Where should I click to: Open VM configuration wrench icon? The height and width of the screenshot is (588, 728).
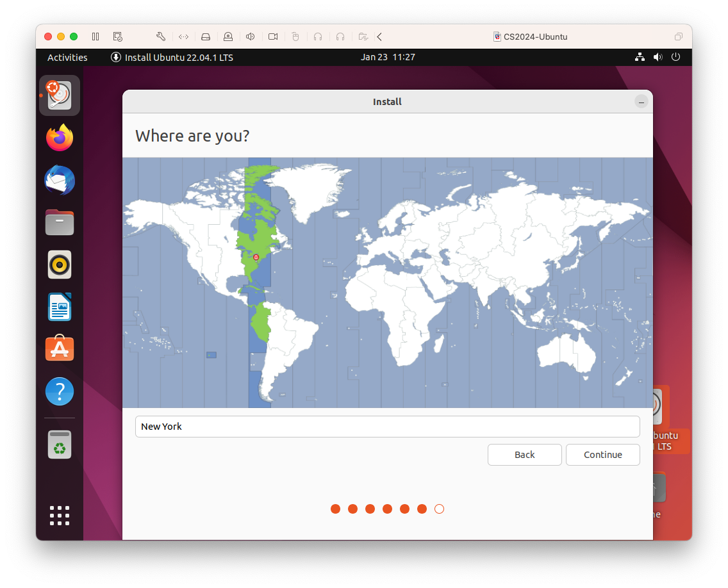(161, 37)
